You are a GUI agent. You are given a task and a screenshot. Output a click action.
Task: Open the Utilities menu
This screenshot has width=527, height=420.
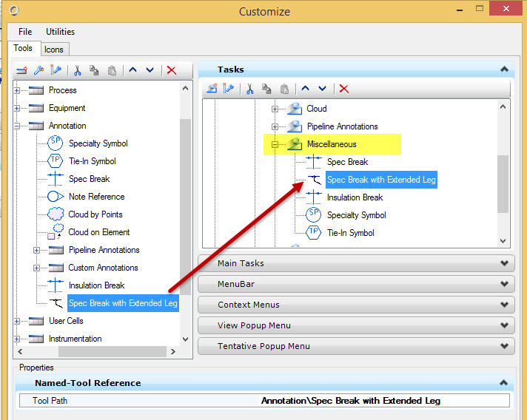(x=60, y=32)
